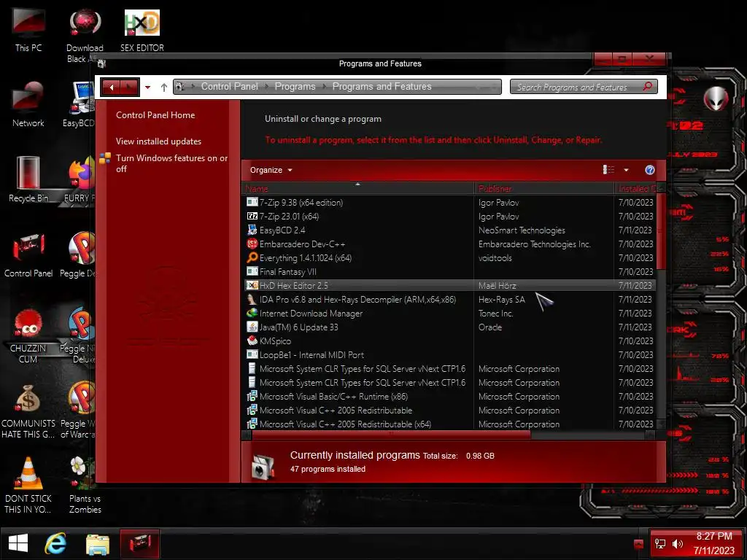
Task: Click Programs in the breadcrumb path
Action: 295,86
